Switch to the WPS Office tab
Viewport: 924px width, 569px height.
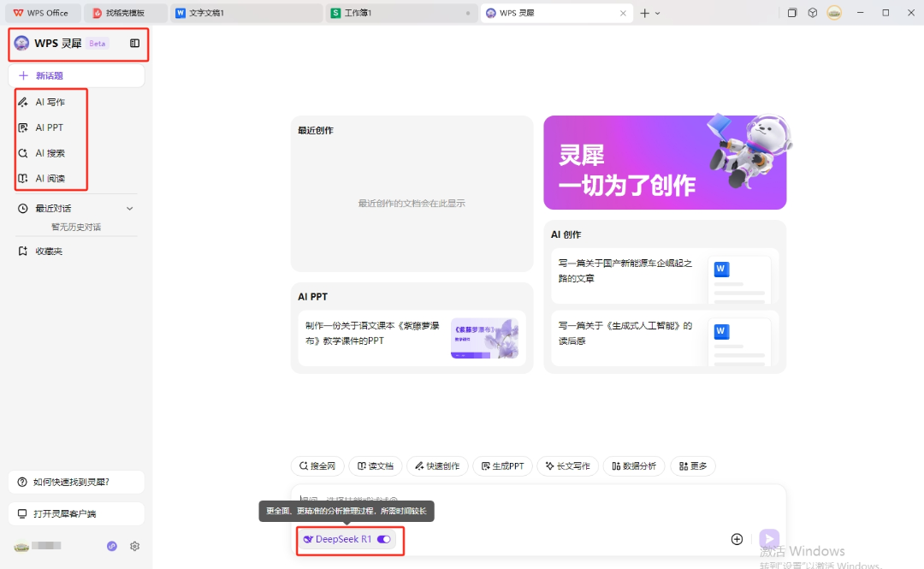[x=41, y=13]
